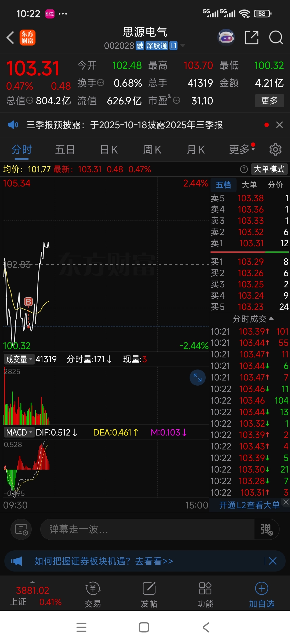Select the 五档 order book tab
The image size is (290, 644).
223,185
